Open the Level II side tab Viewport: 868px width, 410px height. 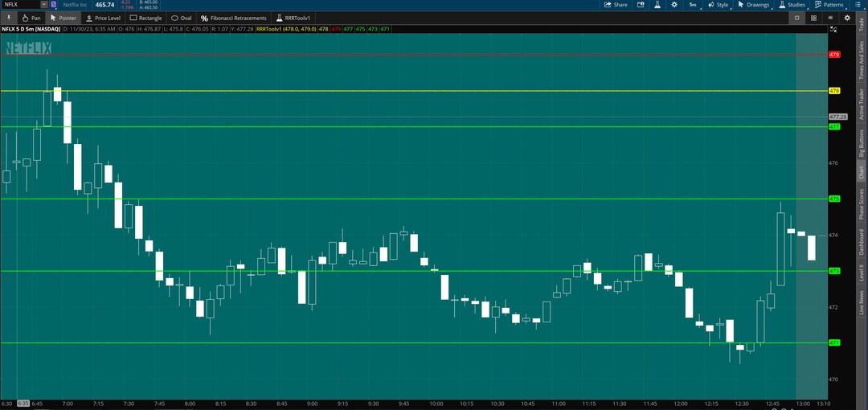861,273
